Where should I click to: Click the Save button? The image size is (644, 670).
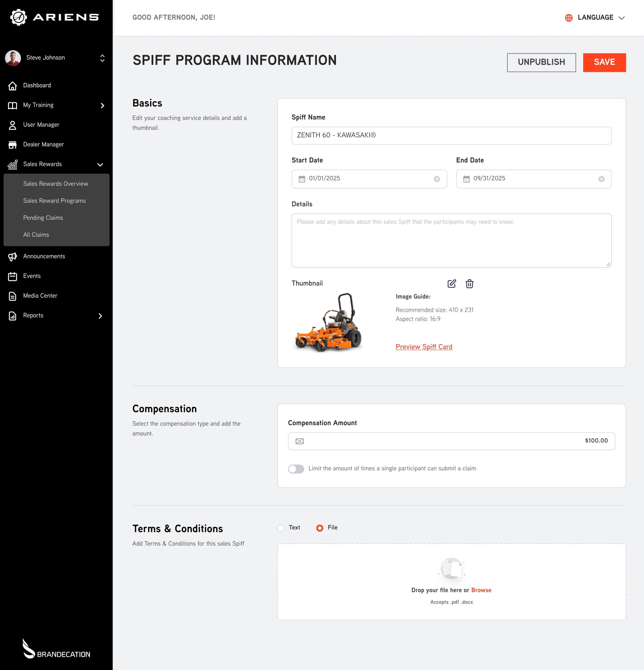click(604, 63)
